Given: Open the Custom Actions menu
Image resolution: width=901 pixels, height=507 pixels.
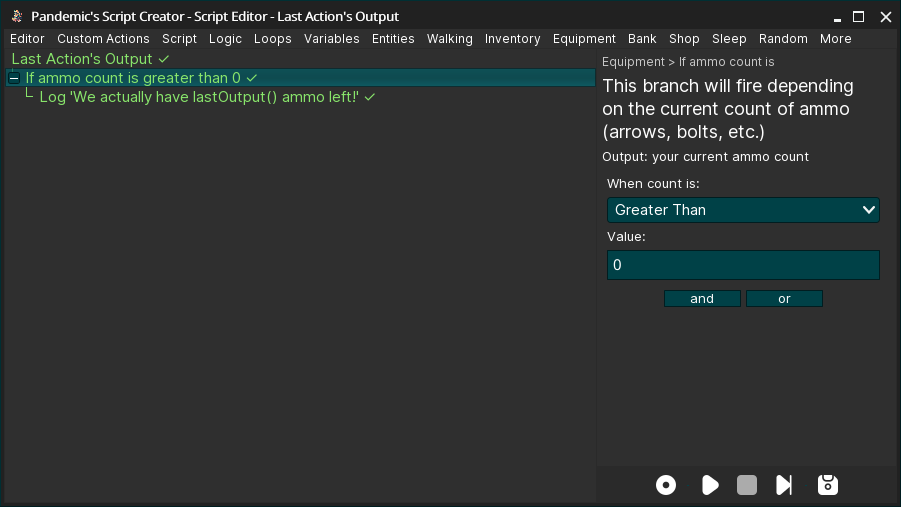Looking at the screenshot, I should point(103,39).
